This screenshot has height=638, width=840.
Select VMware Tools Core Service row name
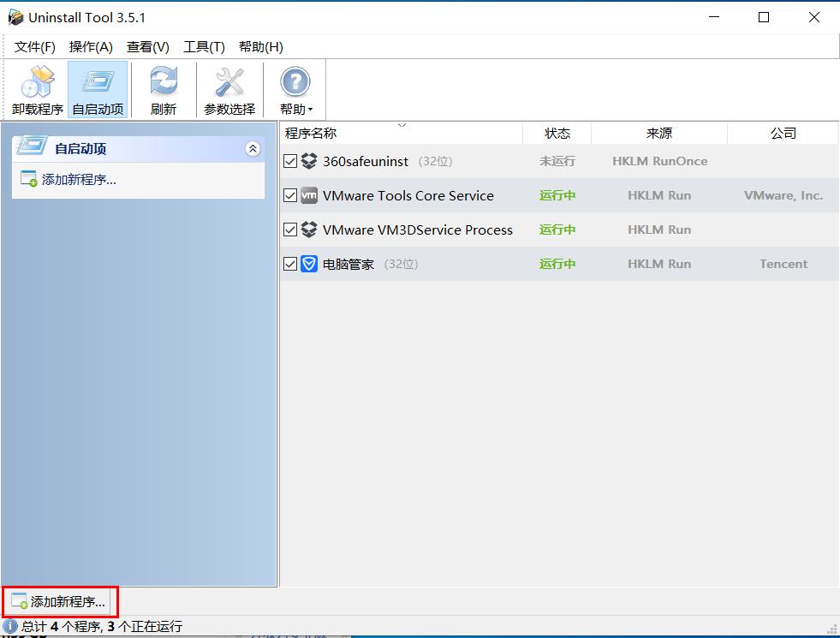408,195
